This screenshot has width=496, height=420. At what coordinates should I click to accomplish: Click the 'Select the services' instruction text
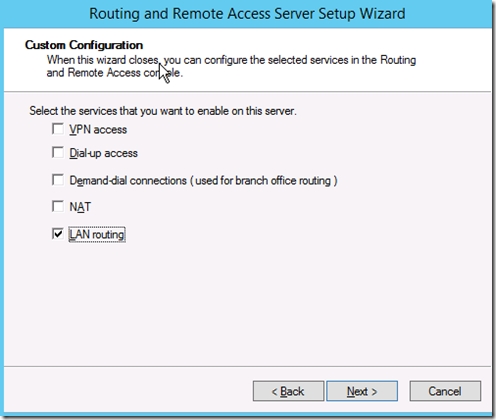163,111
